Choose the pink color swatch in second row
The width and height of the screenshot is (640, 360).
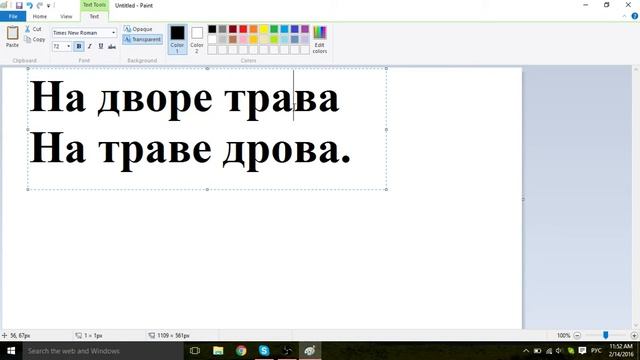(x=243, y=39)
